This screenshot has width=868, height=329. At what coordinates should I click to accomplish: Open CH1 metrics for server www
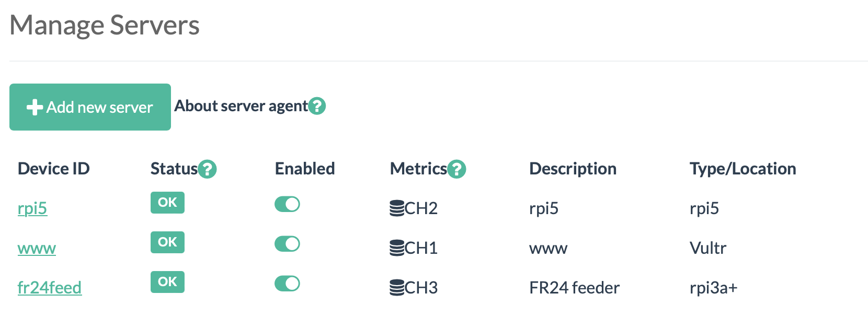click(x=413, y=247)
